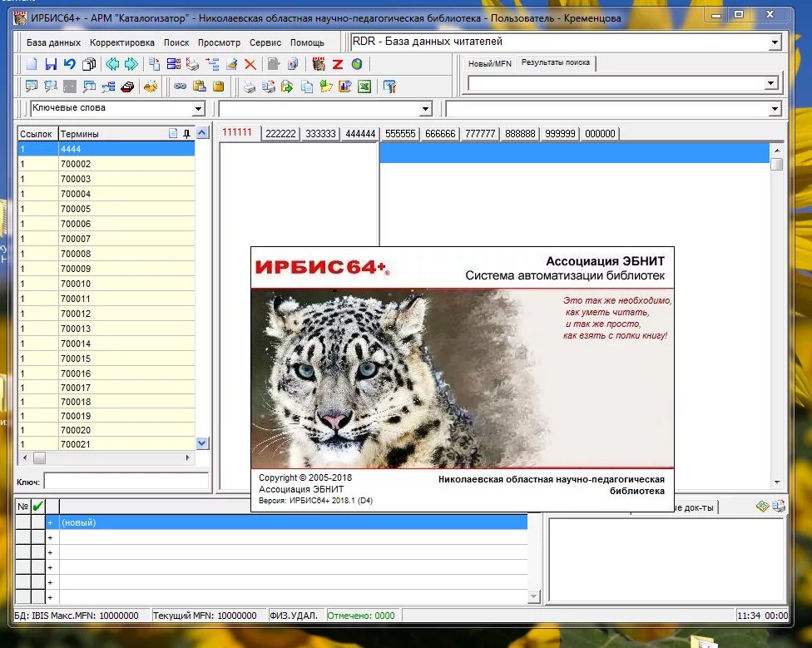Print with the printer icon in second toolbar

[x=250, y=87]
